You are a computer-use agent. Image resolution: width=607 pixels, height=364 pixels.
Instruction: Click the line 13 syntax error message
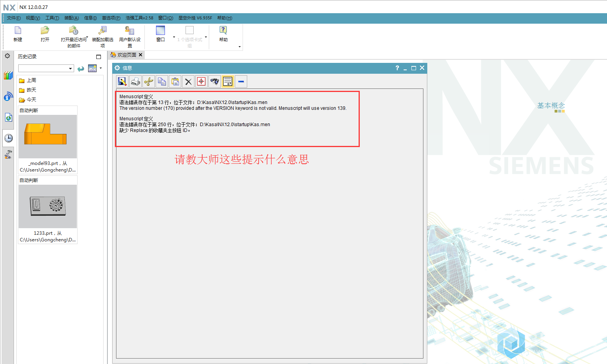(x=193, y=102)
